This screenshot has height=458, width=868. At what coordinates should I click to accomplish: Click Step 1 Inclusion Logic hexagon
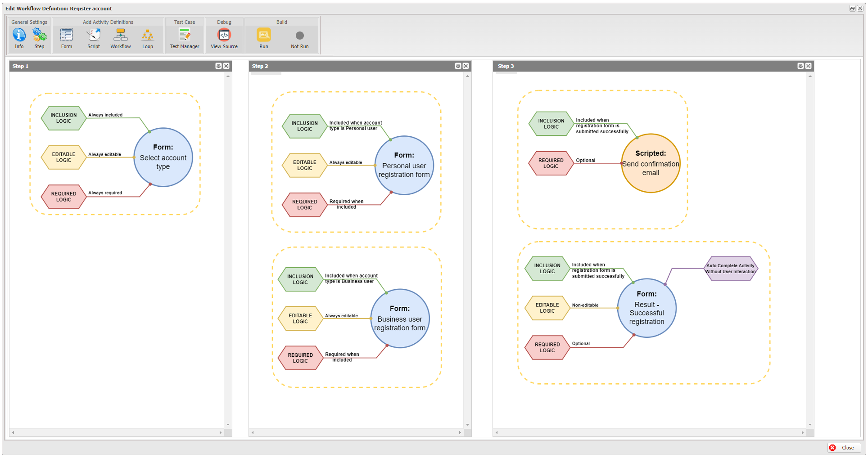(x=63, y=118)
